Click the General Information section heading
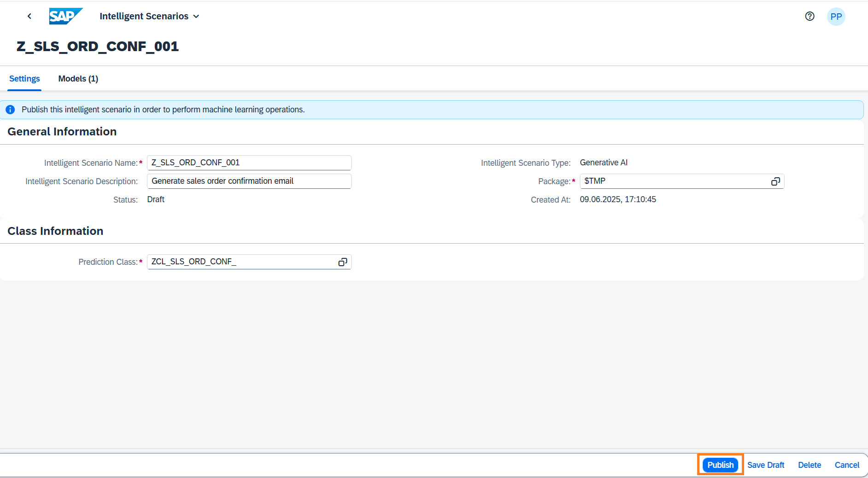 (62, 132)
